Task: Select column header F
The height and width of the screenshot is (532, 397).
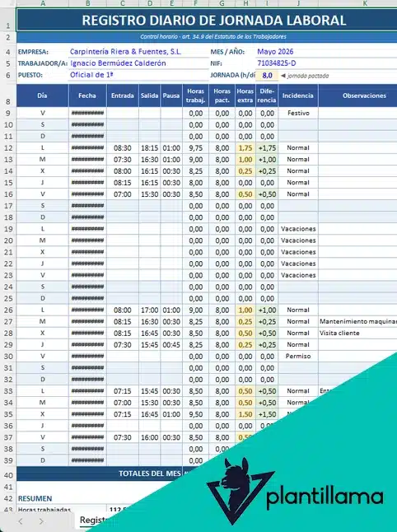Action: tap(195, 3)
